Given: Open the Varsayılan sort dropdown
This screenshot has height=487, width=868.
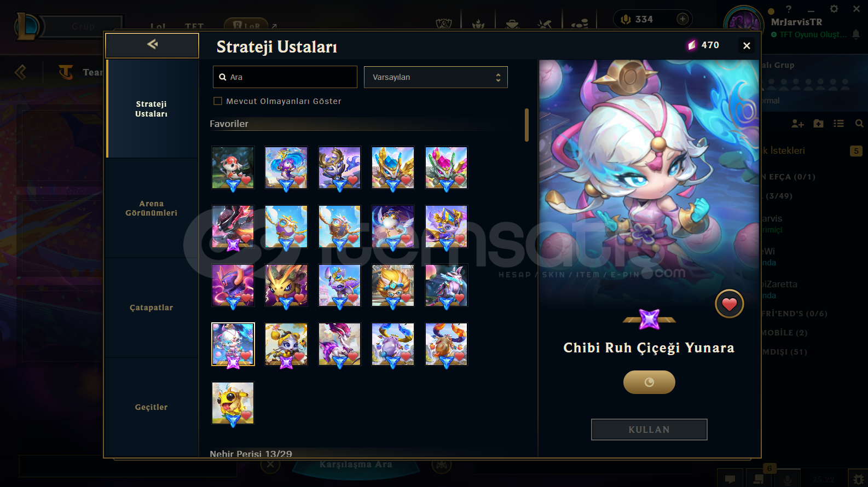Looking at the screenshot, I should [x=436, y=77].
